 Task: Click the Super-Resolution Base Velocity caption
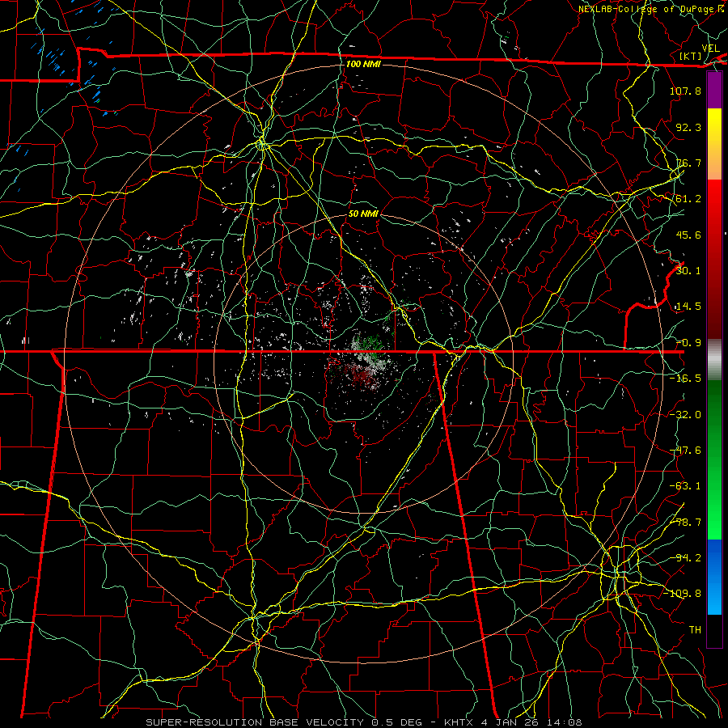tap(363, 722)
